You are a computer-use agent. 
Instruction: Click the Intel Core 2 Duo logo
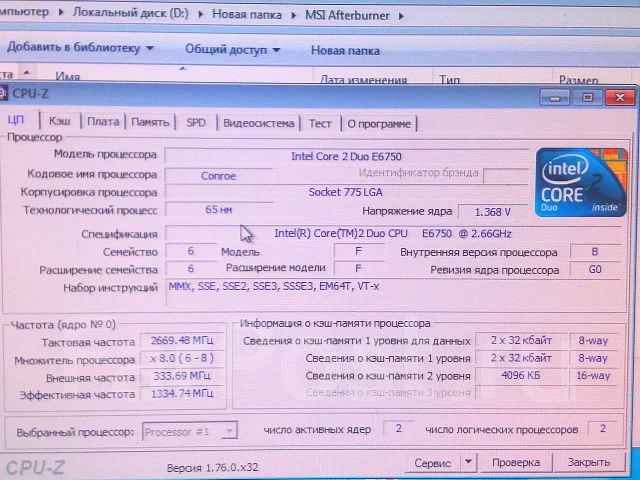tap(581, 182)
